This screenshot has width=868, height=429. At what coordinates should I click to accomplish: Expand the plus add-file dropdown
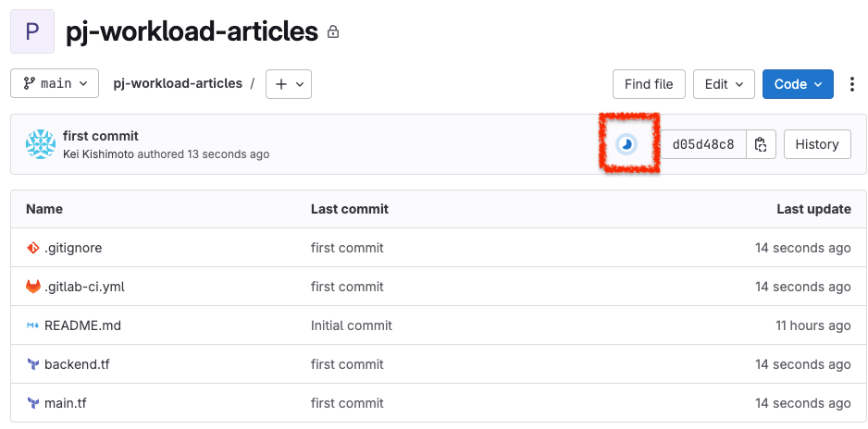tap(289, 84)
